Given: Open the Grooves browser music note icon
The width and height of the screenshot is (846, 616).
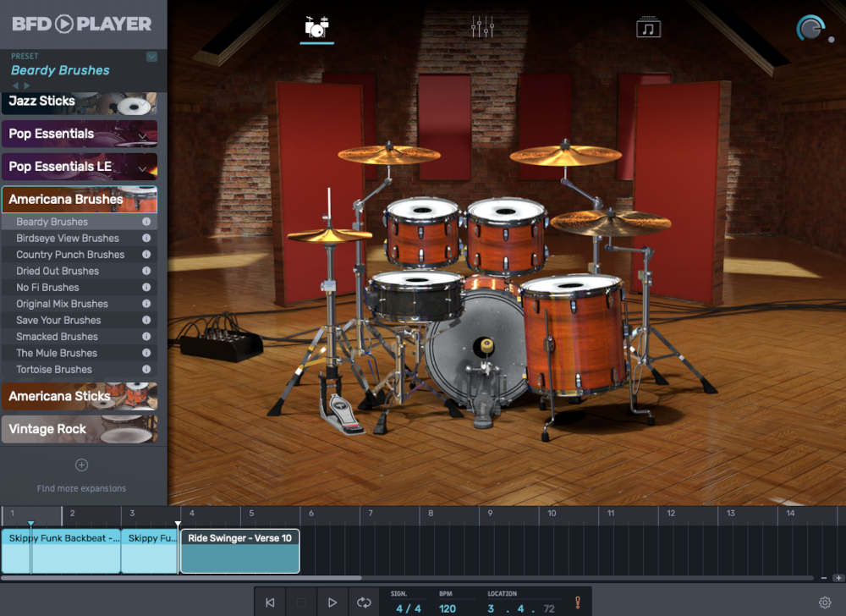Looking at the screenshot, I should pyautogui.click(x=649, y=26).
